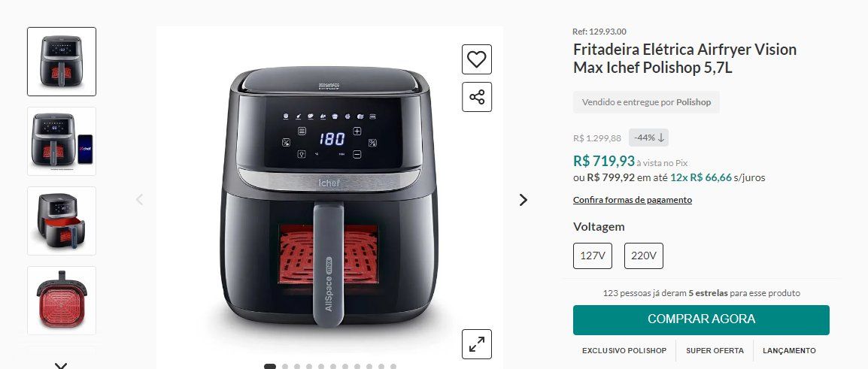The image size is (868, 369).
Task: Open the share icon options
Action: (x=477, y=98)
